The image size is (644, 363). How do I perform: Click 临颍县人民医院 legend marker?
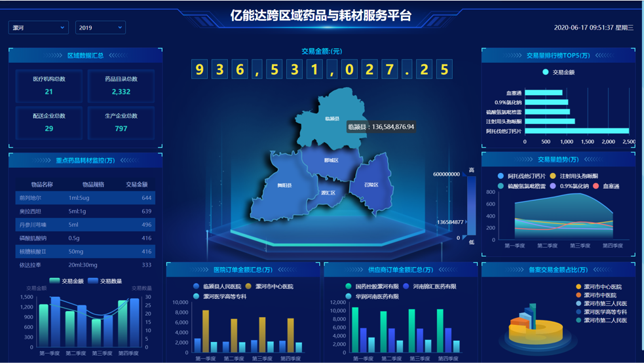[197, 286]
